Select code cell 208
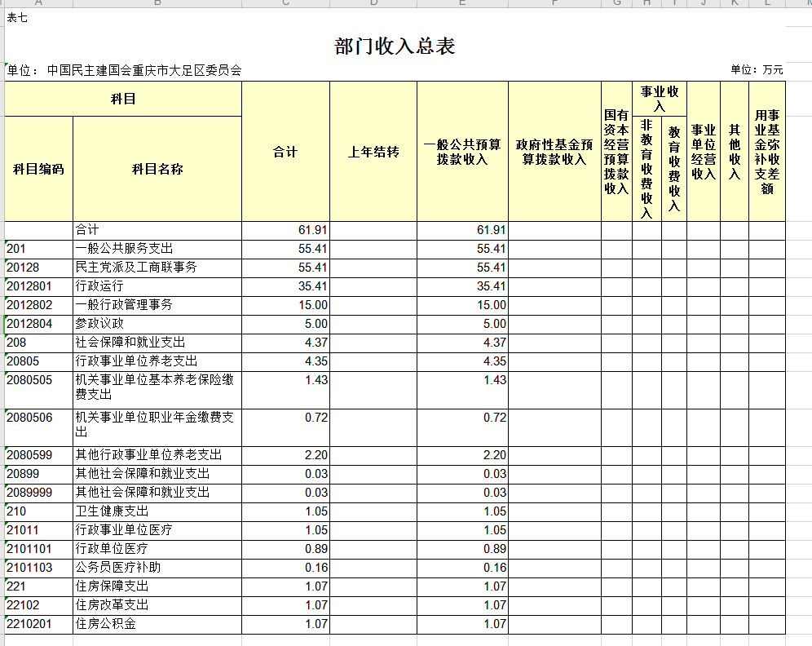 (x=39, y=343)
